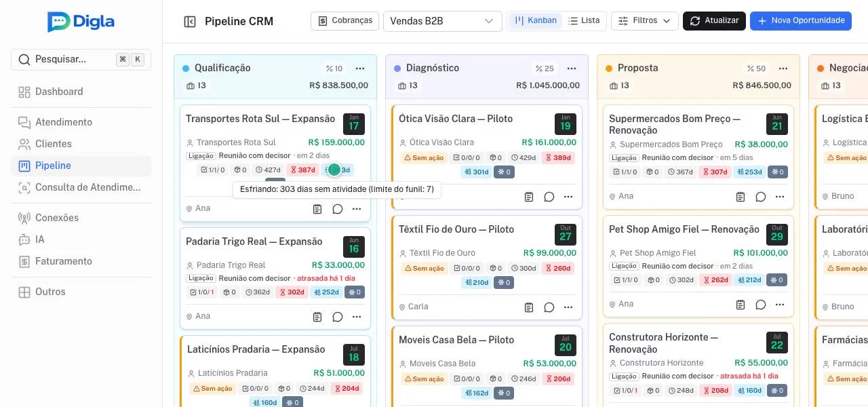Open chat icon on Pet Shop Amigo Fiel card
Screen dimensions: 868x407
761,305
